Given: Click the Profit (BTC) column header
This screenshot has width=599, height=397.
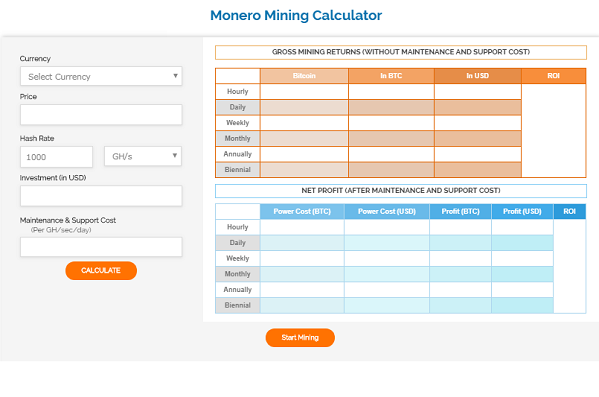Looking at the screenshot, I should (x=461, y=211).
